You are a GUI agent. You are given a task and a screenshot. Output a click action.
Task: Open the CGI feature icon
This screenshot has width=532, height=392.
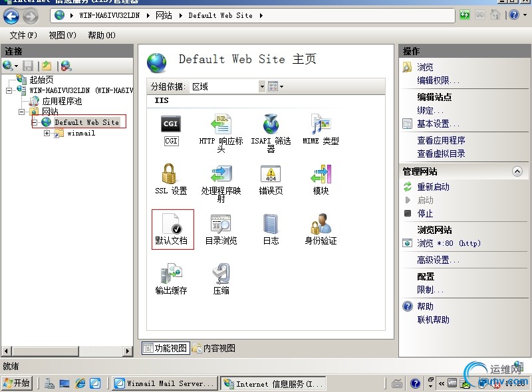(x=171, y=130)
